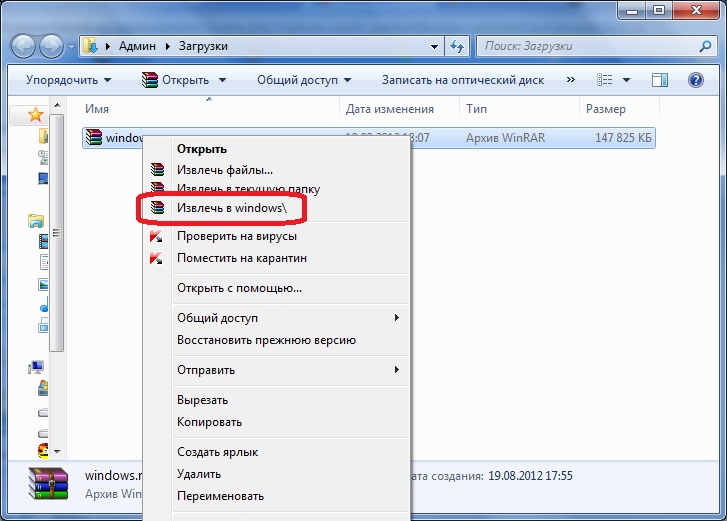727x521 pixels.
Task: Open the view options dropdown arrow
Action: coord(626,80)
